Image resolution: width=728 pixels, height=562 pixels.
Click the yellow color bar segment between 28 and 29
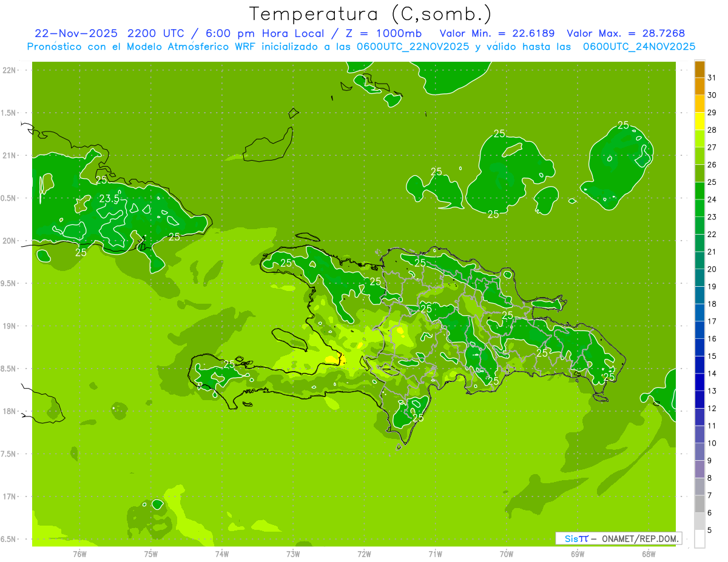(x=699, y=121)
